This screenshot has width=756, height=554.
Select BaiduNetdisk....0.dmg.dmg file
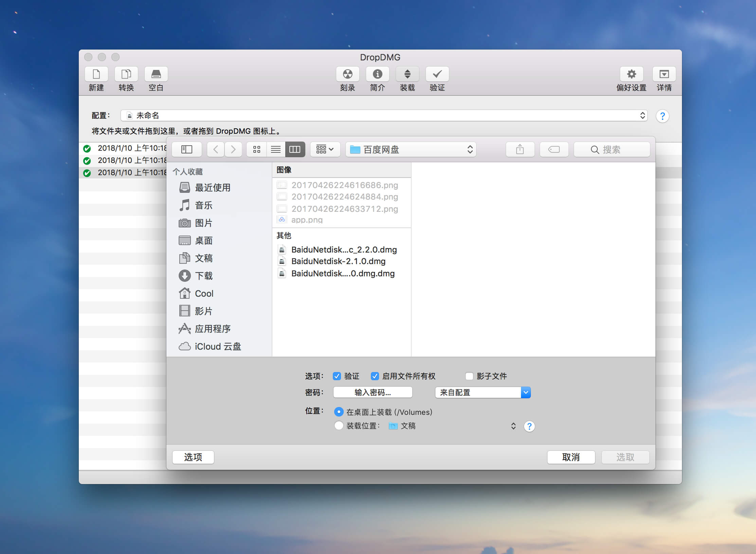[x=342, y=273]
